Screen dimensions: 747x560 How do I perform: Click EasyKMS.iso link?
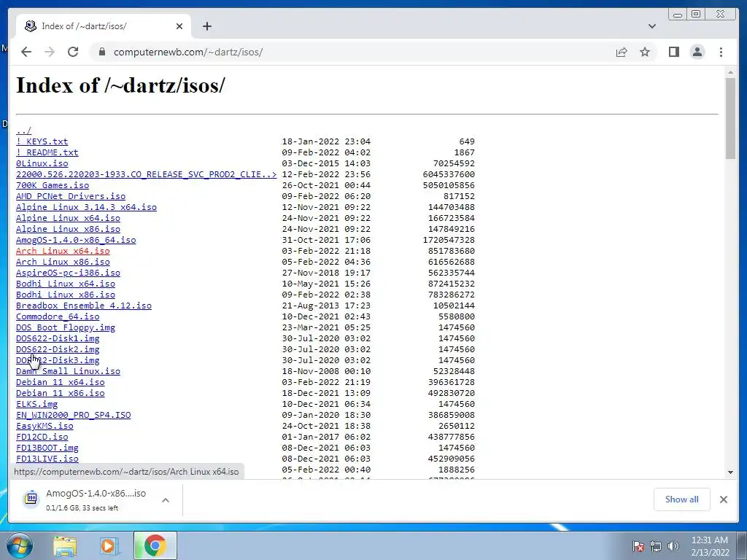pos(44,426)
